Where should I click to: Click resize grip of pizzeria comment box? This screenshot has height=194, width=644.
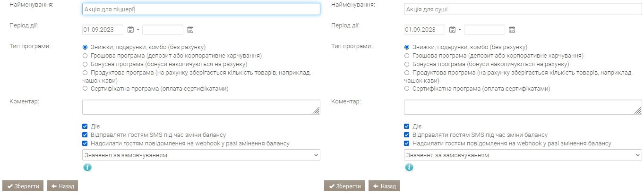[x=316, y=110]
